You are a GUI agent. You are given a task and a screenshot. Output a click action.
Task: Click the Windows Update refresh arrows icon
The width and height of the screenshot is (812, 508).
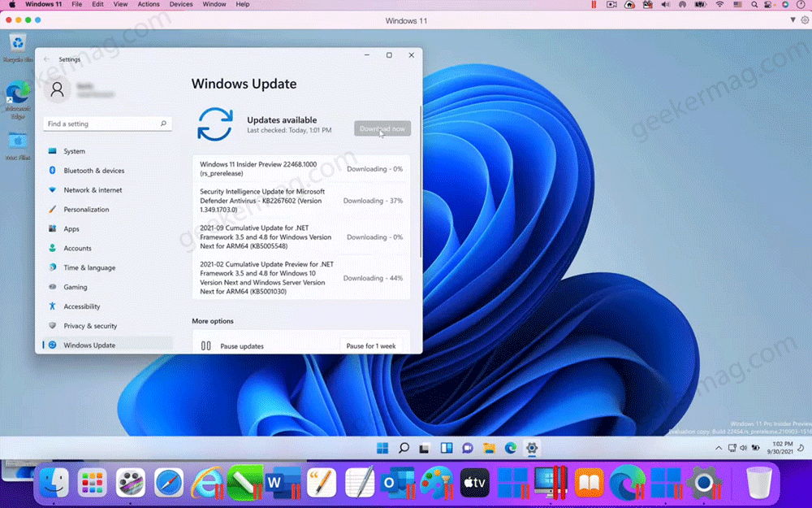click(x=215, y=124)
